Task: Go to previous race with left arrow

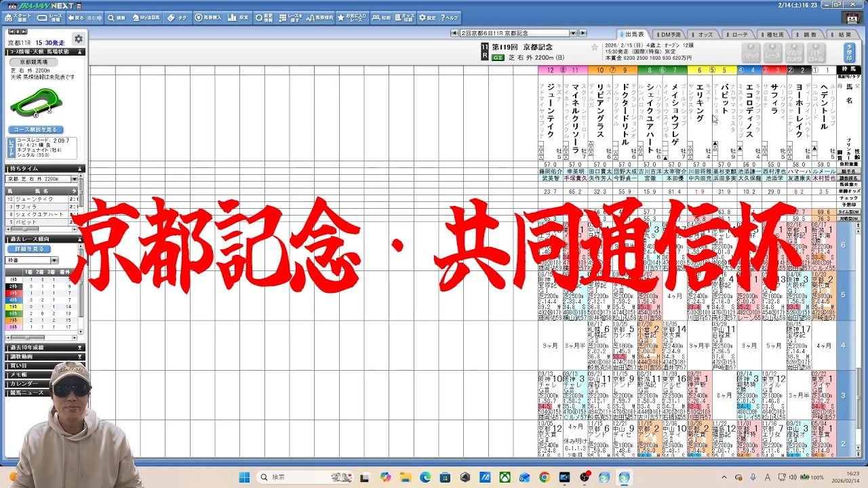Action: point(454,33)
